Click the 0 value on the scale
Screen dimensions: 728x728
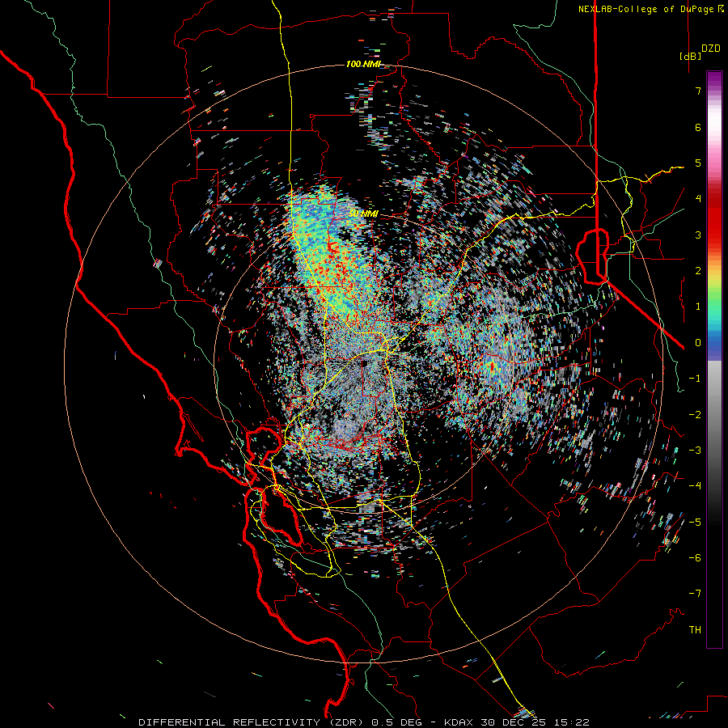coord(698,343)
